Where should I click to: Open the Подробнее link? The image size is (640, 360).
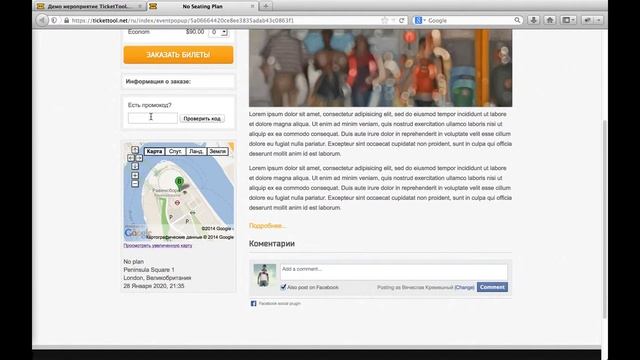(267, 226)
